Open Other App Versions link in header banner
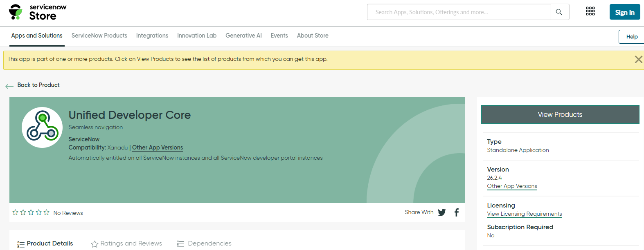The image size is (644, 250). (158, 147)
